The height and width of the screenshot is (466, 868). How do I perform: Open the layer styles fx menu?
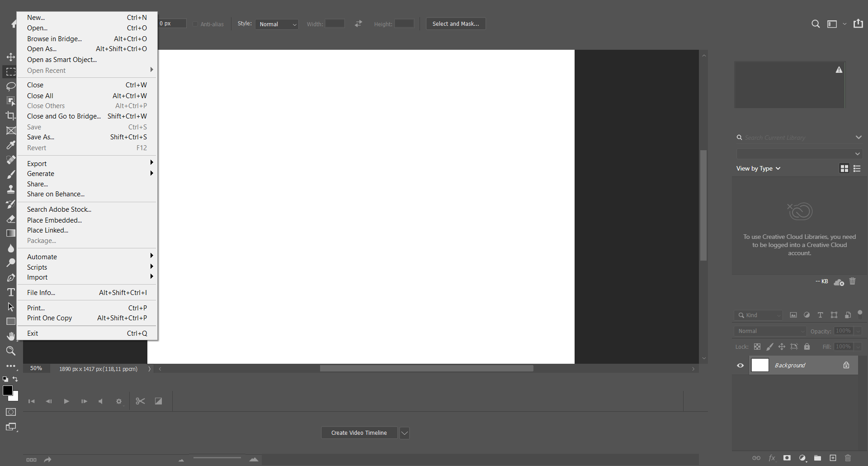coord(773,458)
